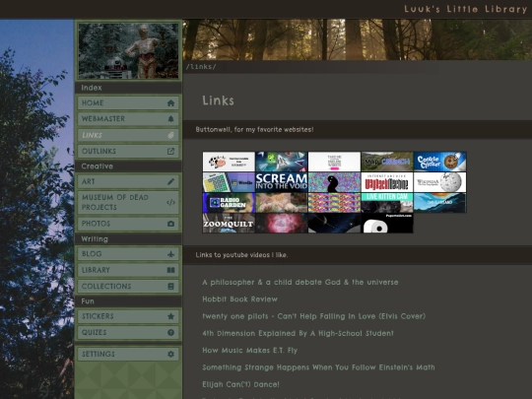The height and width of the screenshot is (399, 532).
Task: Click the orange kitten photo button
Action: click(x=282, y=203)
